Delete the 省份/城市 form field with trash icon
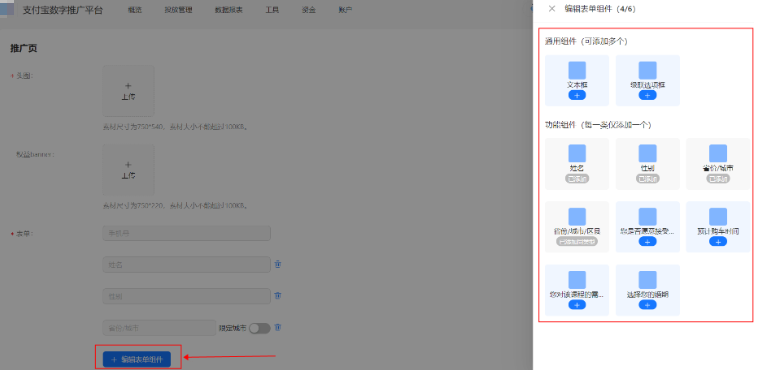Image resolution: width=775 pixels, height=371 pixels. point(278,327)
